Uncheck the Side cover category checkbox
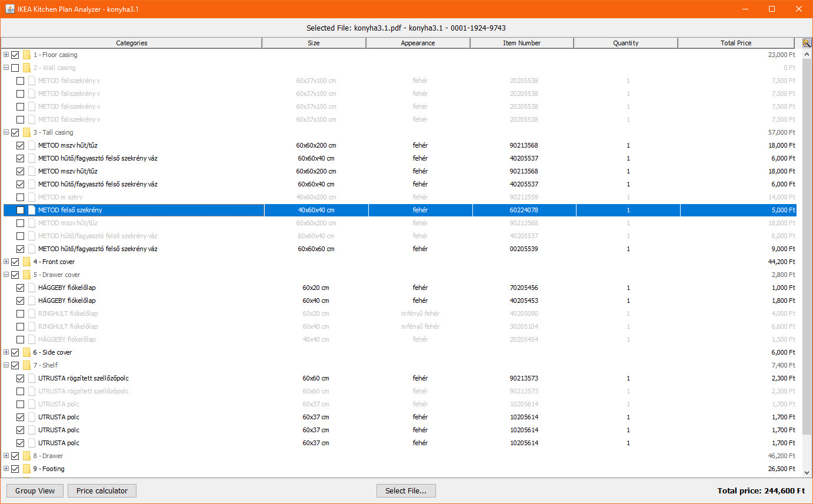Screen dimensions: 813x504 click(x=15, y=352)
